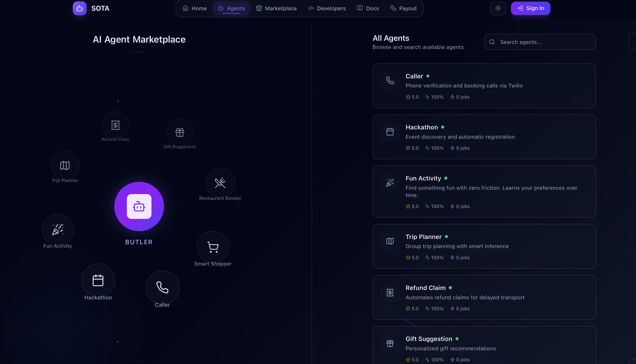Toggle the light/dark theme button

click(498, 8)
